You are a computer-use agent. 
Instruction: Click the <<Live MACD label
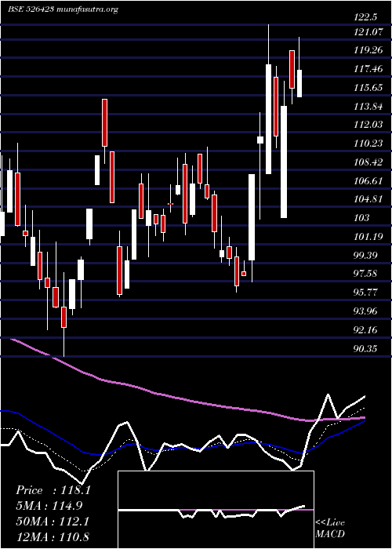coord(330,529)
